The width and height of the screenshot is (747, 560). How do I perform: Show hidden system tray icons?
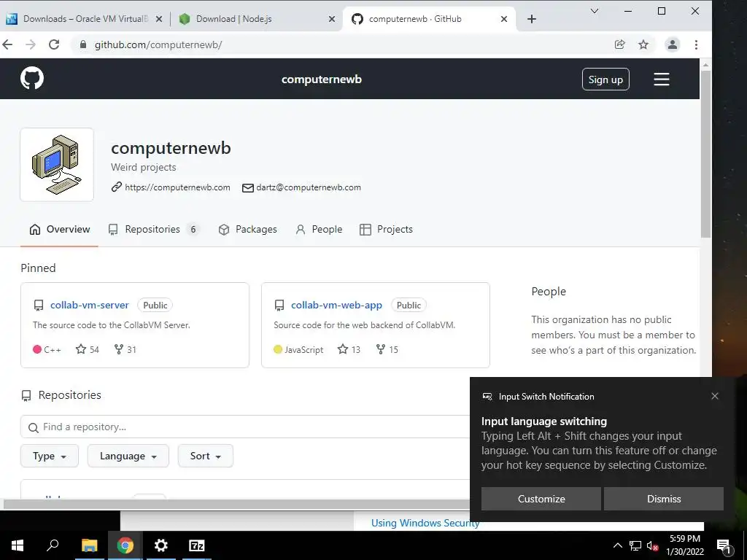(x=617, y=545)
